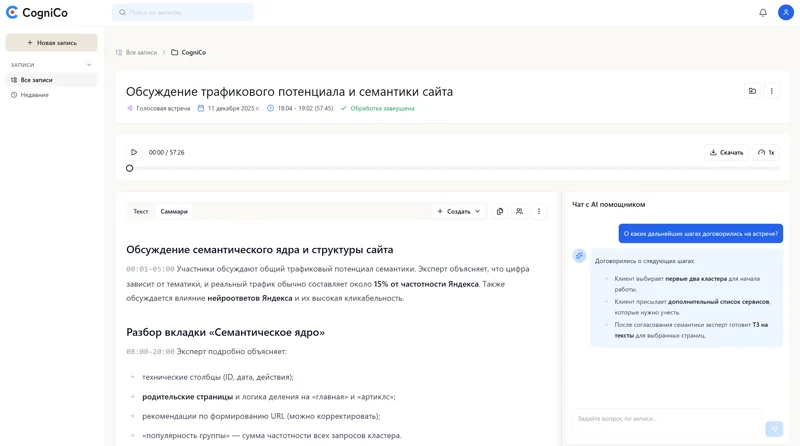Viewport: 800px width, 446px height.
Task: Click the audio progress slider handle
Action: 130,168
